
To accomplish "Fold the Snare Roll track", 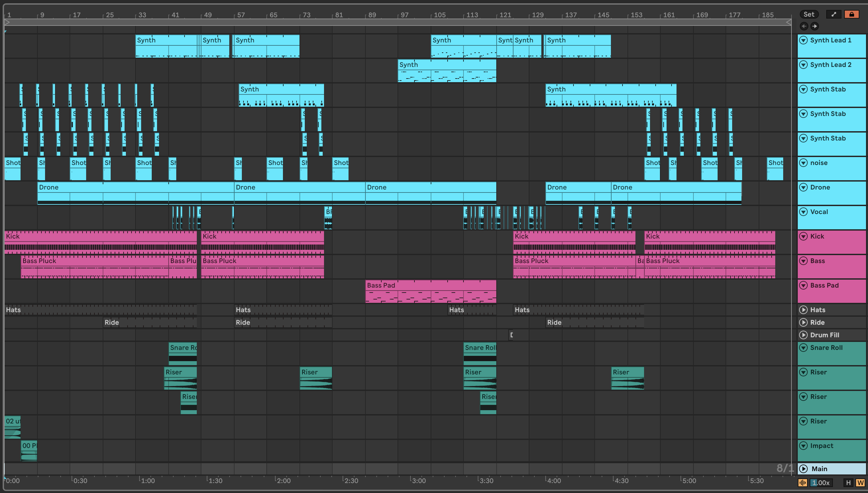I will pyautogui.click(x=803, y=348).
